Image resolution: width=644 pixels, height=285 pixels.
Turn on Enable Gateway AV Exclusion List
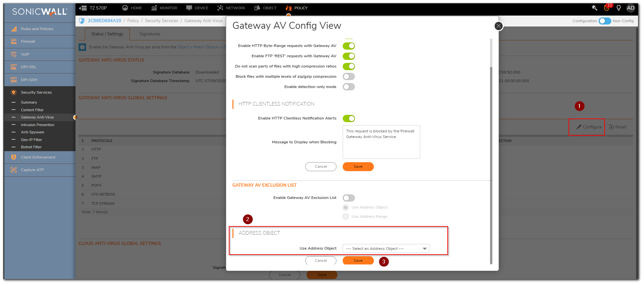(349, 198)
